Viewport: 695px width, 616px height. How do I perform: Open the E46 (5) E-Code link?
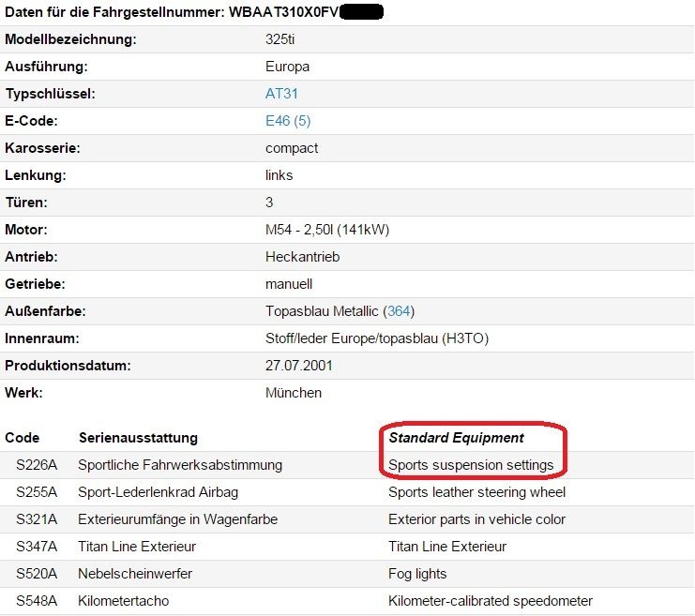pyautogui.click(x=288, y=121)
